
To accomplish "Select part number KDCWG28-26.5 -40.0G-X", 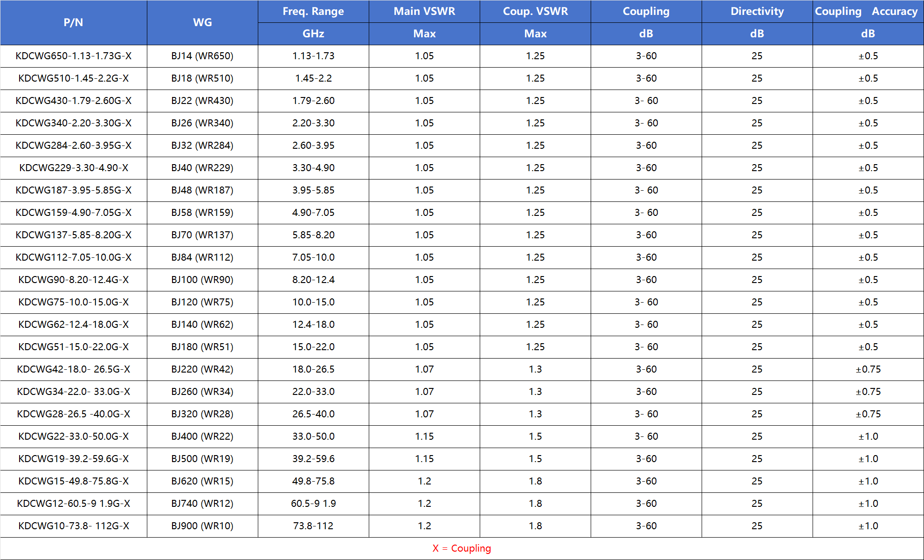I will coord(74,414).
